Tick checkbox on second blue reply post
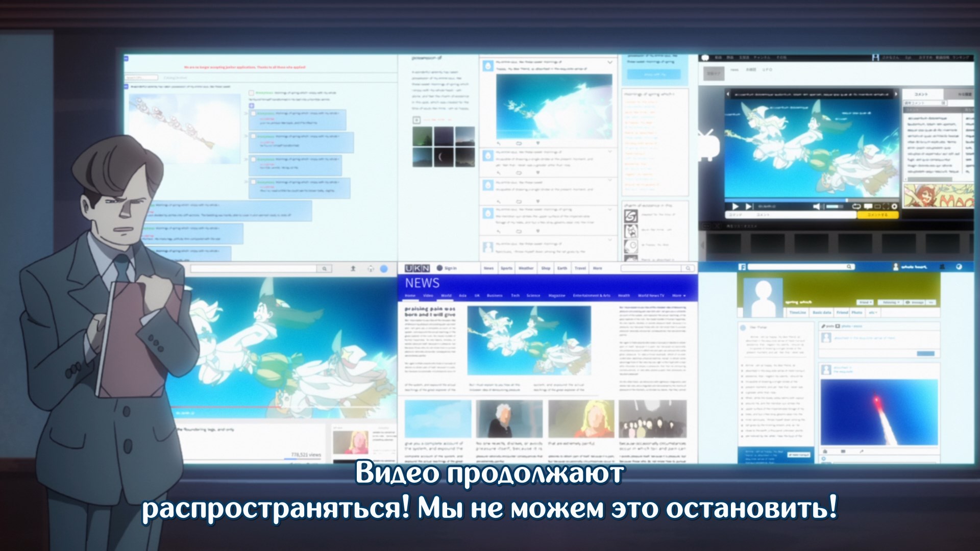Screen dimensions: 980x551 click(x=253, y=136)
